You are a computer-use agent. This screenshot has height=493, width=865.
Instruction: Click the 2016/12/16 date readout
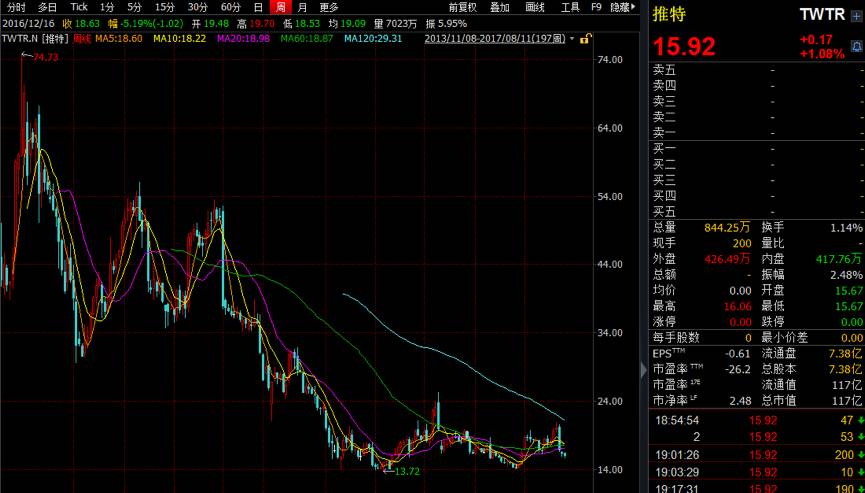point(28,24)
